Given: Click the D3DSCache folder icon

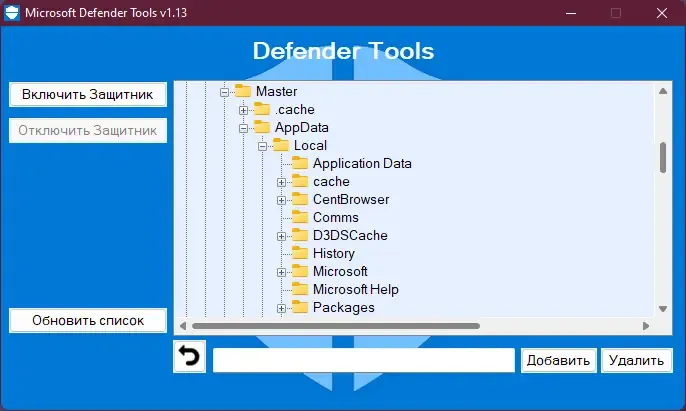Looking at the screenshot, I should [300, 235].
